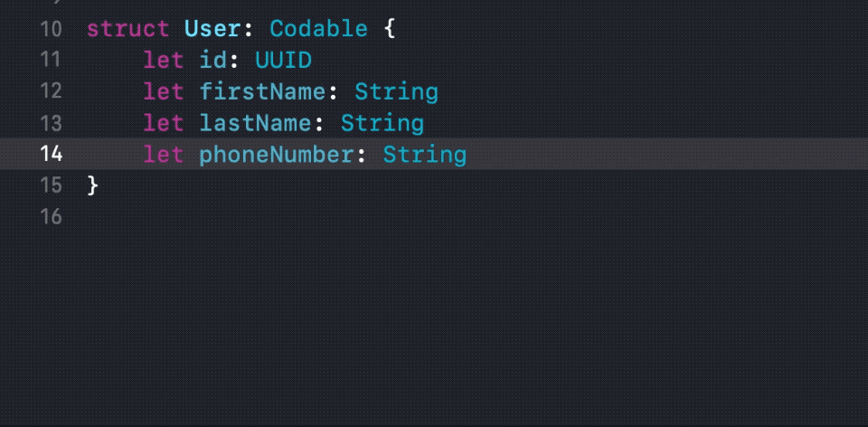Click line number 12 in gutter
The width and height of the screenshot is (868, 427).
tap(51, 91)
